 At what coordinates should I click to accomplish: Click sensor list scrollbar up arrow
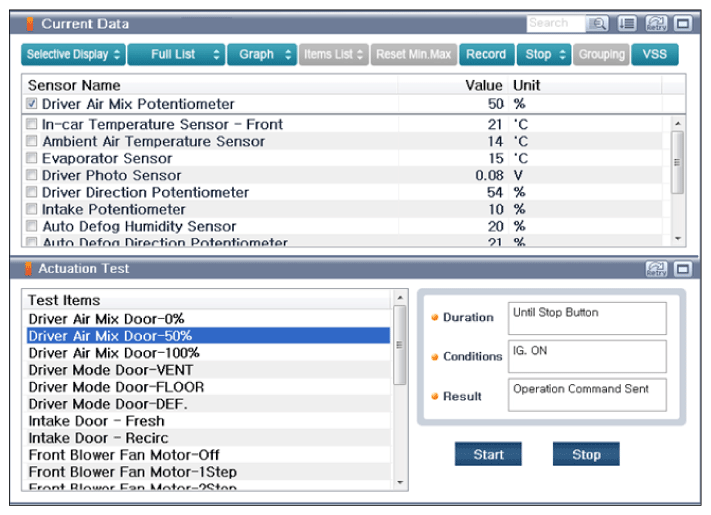click(x=677, y=123)
